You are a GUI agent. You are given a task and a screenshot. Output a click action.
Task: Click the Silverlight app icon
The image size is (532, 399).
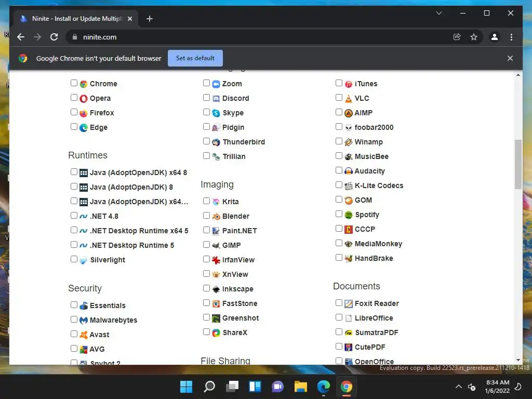(84, 260)
